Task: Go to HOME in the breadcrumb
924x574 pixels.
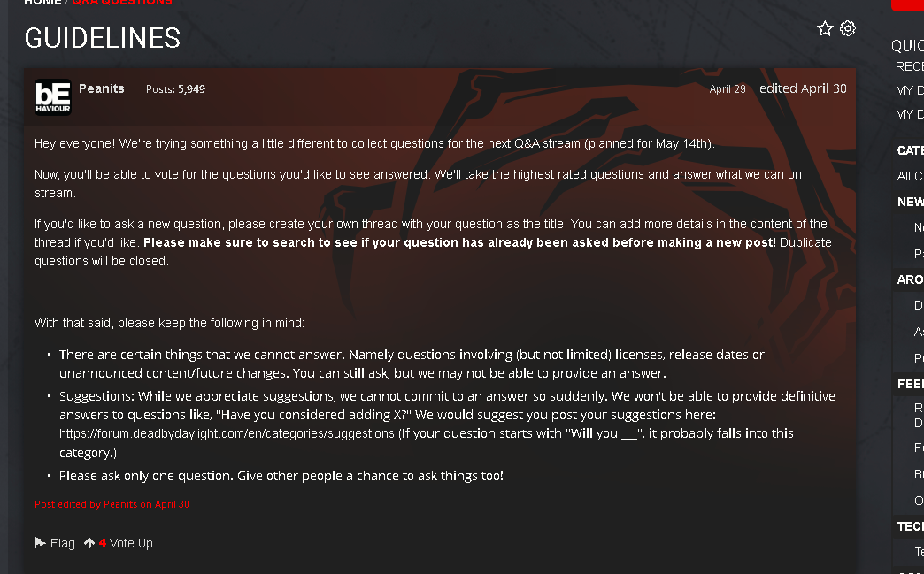Action: [42, 3]
